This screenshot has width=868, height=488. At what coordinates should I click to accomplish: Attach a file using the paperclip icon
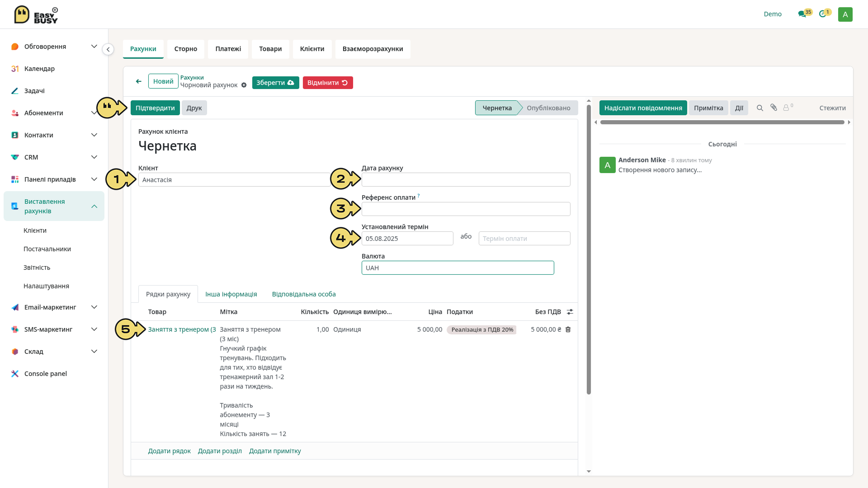coord(774,108)
